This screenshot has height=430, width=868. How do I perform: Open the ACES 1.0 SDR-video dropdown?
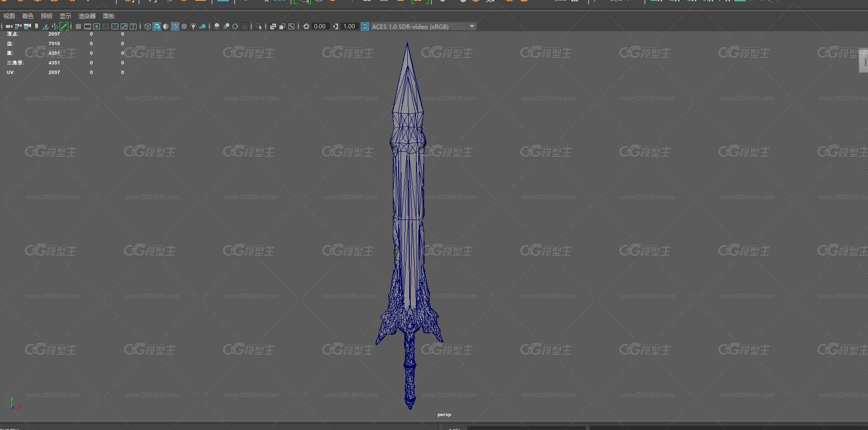pyautogui.click(x=424, y=26)
